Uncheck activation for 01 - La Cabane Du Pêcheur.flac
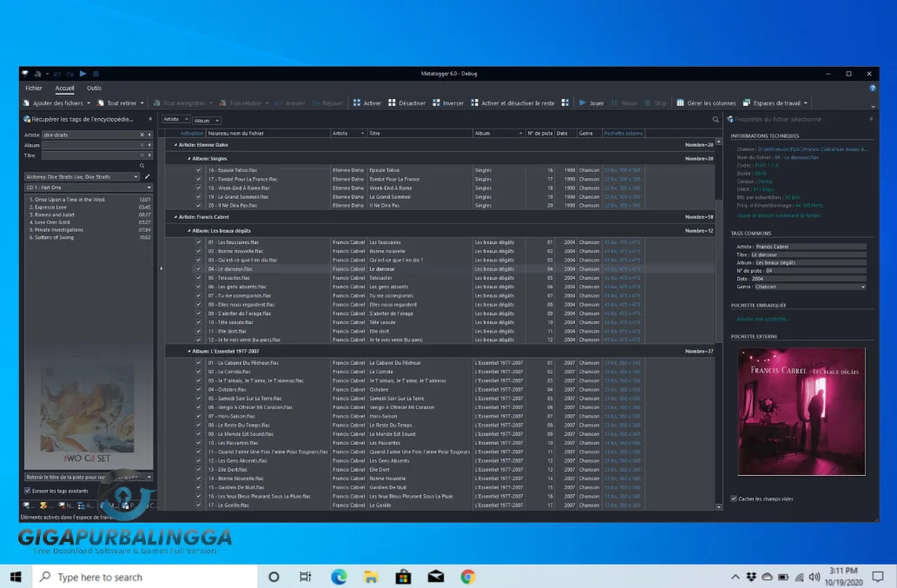The width and height of the screenshot is (897, 588). tap(199, 363)
